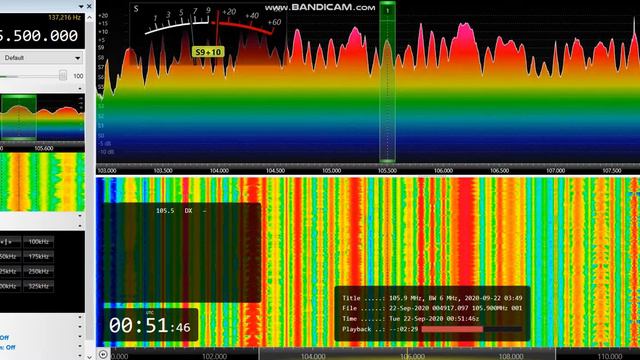
Task: Click 102.000 on the bottom span scale
Action: [214, 356]
